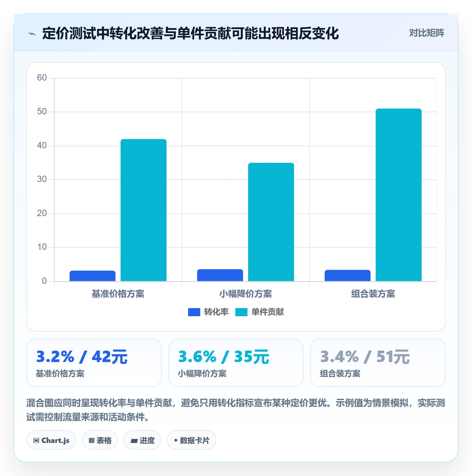Click the Chart.js tag chip
This screenshot has width=472, height=476.
pyautogui.click(x=51, y=440)
